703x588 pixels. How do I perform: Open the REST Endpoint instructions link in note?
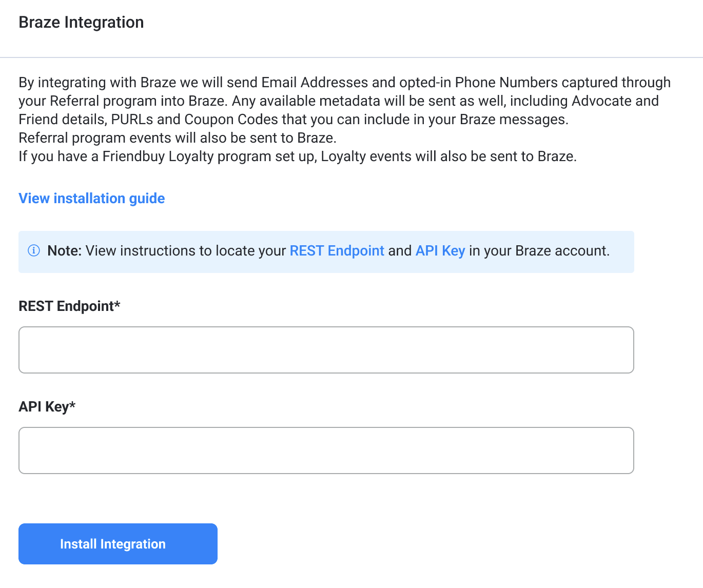pyautogui.click(x=337, y=250)
